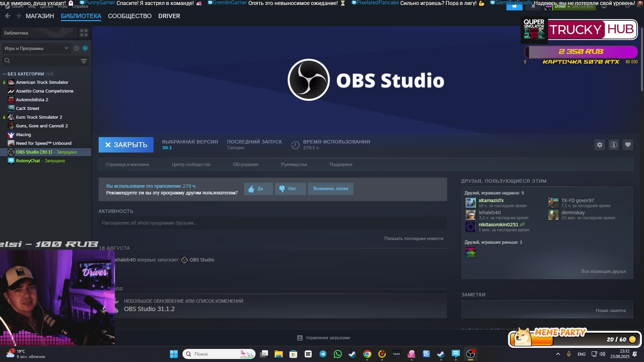
Task: Open OBS Studio settings gear
Action: tap(600, 145)
